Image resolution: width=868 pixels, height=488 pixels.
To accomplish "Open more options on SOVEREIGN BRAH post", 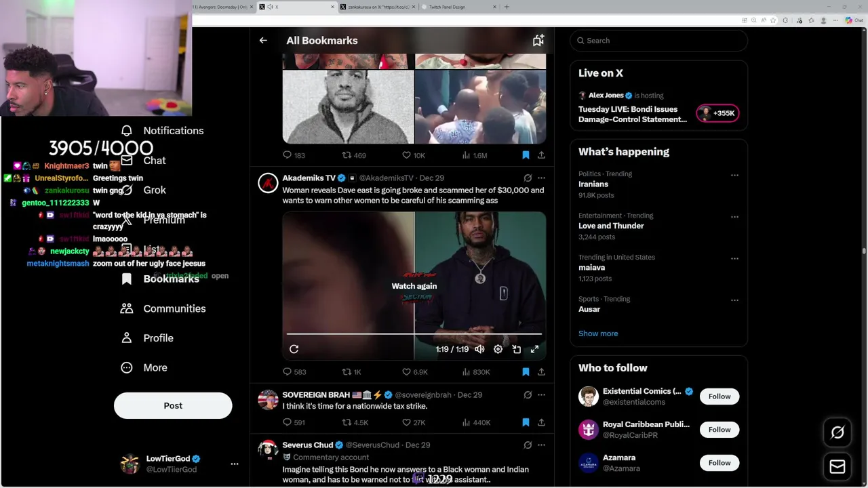I will 541,394.
